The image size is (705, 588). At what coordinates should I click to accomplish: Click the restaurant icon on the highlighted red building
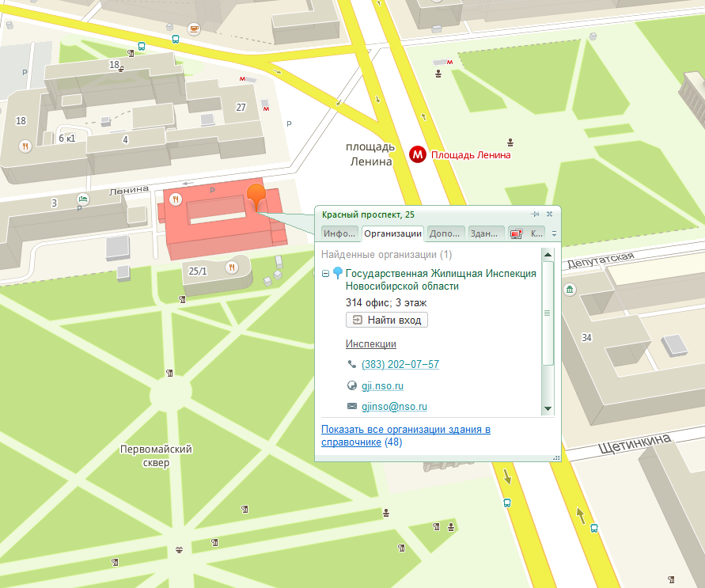click(176, 199)
